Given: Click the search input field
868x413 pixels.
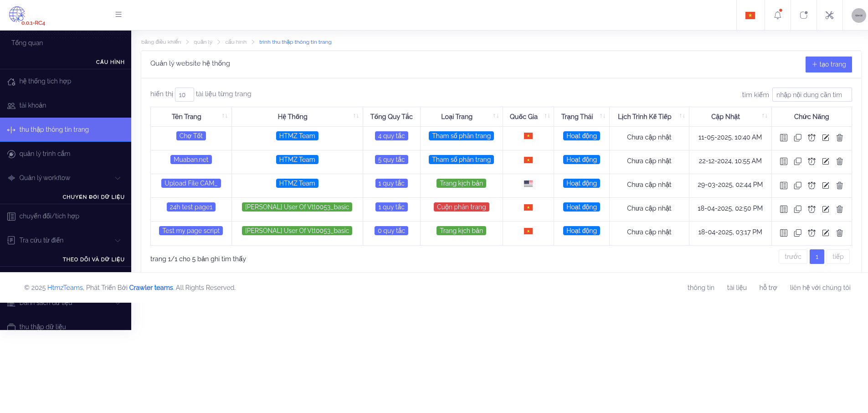Looking at the screenshot, I should click(812, 95).
